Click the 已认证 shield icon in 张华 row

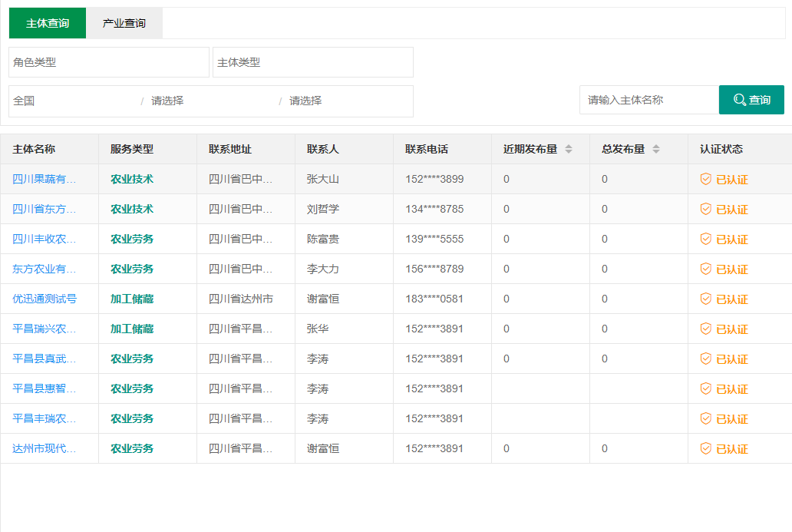click(706, 329)
